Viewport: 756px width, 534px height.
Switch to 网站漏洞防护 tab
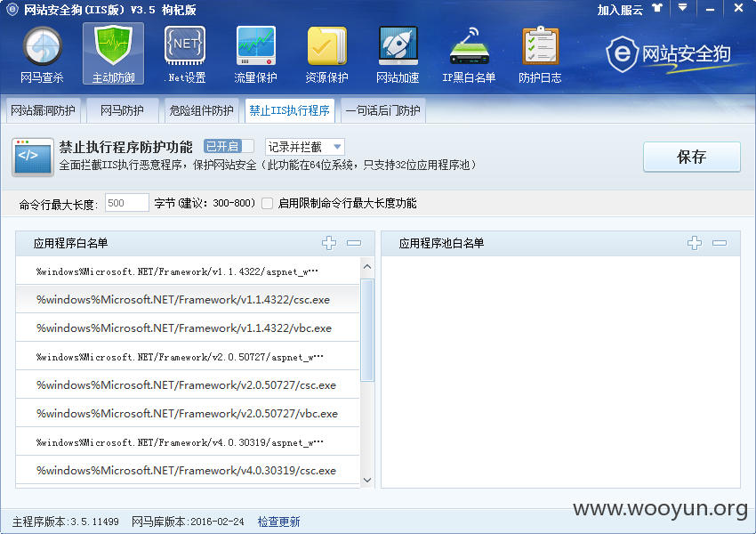click(x=43, y=110)
